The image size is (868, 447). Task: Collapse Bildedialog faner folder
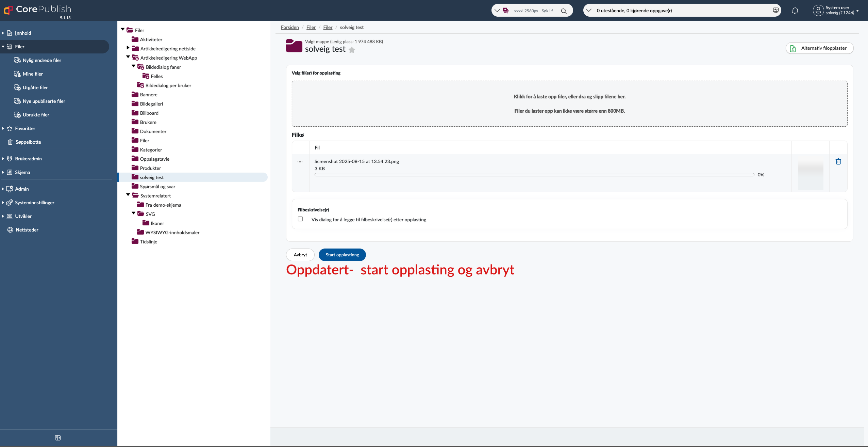[134, 66]
